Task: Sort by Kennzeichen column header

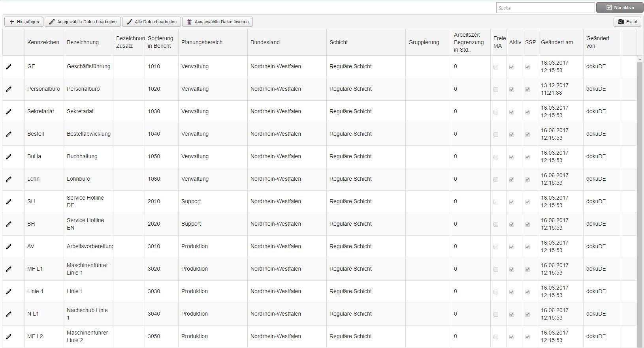Action: (x=43, y=42)
